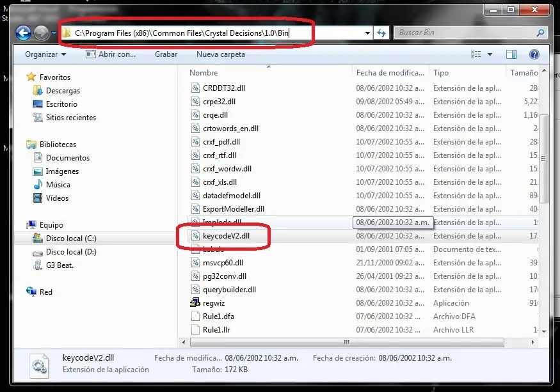Sort by the Tipo column header
The height and width of the screenshot is (392, 560).
441,73
